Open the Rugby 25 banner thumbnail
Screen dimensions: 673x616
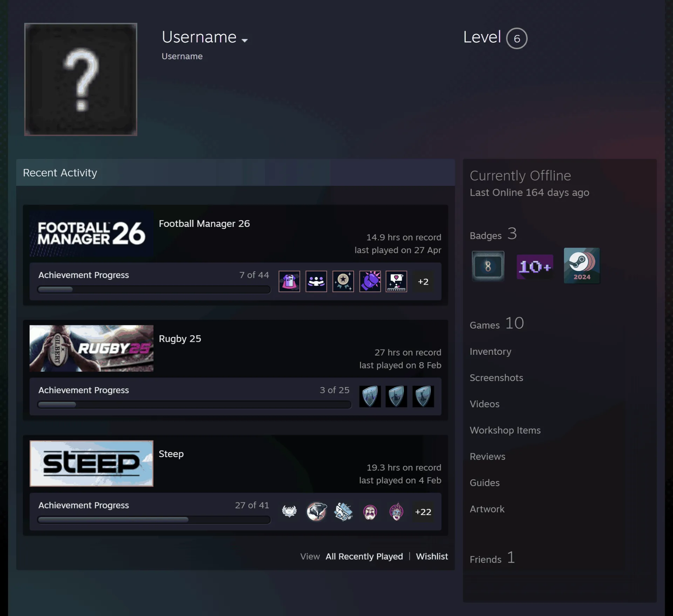tap(91, 348)
